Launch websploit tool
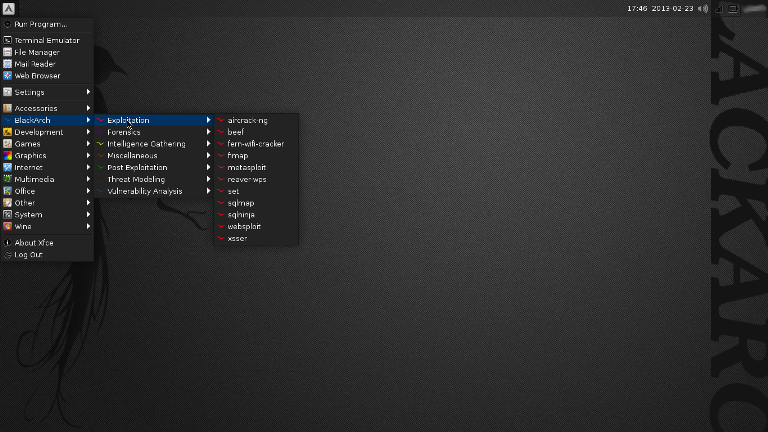This screenshot has height=432, width=768. click(256, 226)
